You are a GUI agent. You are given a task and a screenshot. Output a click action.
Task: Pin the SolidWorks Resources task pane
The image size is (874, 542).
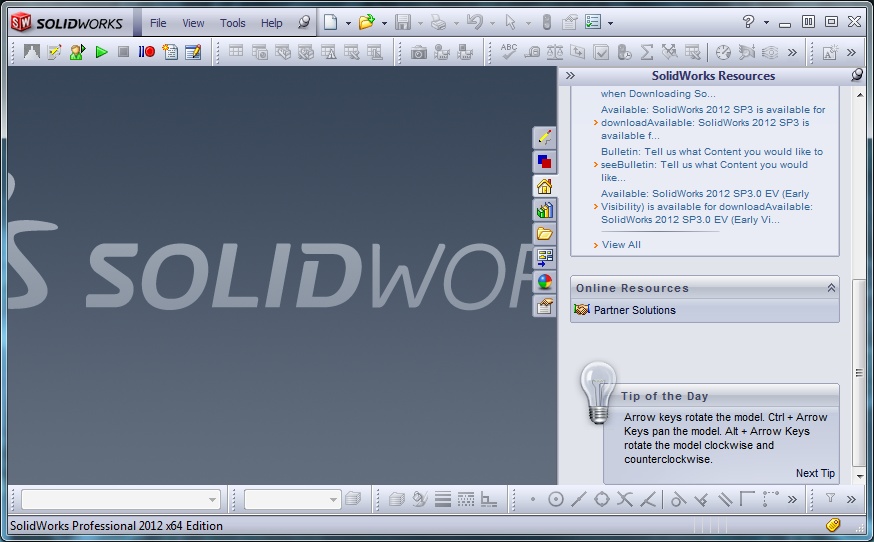857,75
